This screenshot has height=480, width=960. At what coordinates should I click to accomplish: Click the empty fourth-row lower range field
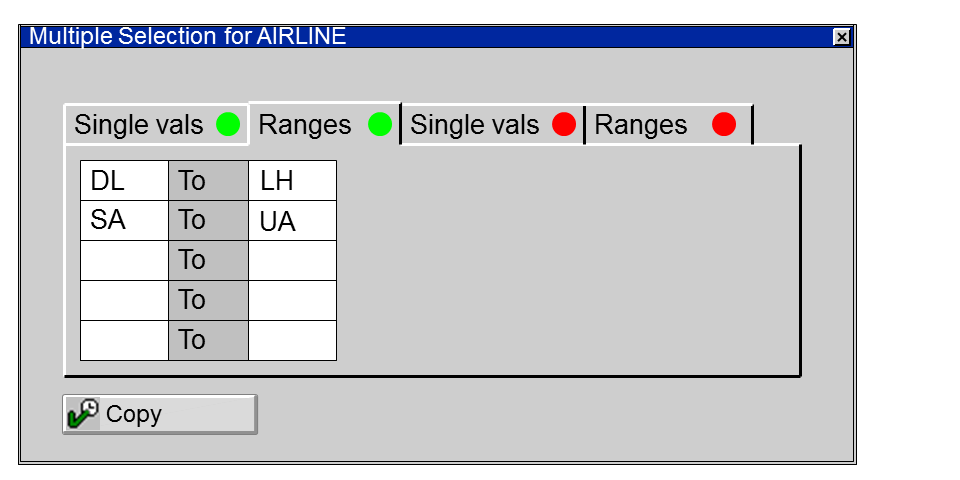(x=124, y=301)
